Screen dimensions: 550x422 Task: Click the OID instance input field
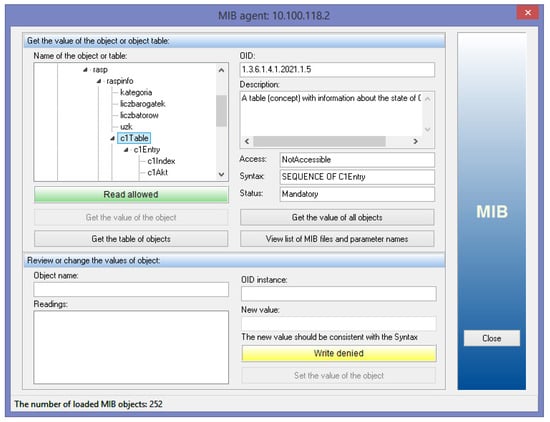(x=339, y=294)
